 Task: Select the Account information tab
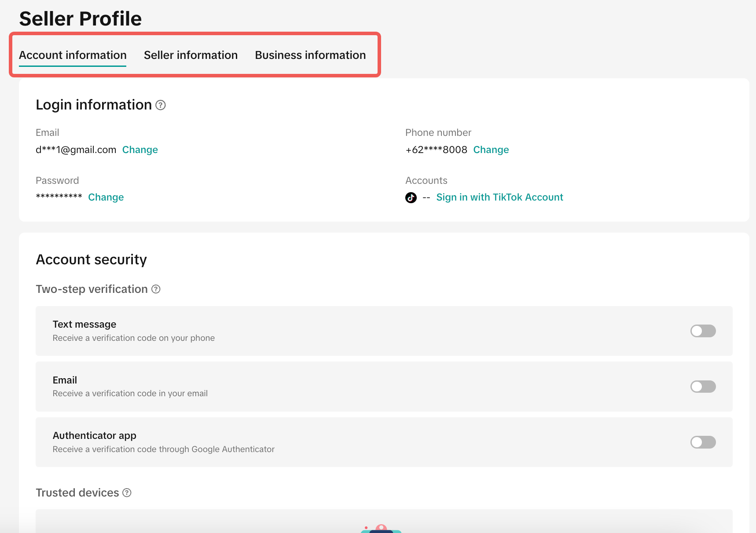pos(73,55)
